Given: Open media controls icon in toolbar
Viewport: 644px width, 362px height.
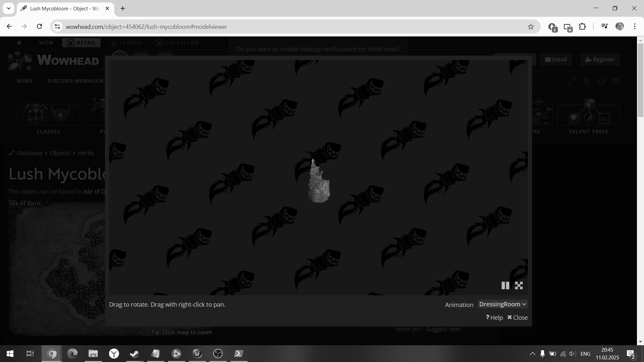Looking at the screenshot, I should (x=604, y=26).
